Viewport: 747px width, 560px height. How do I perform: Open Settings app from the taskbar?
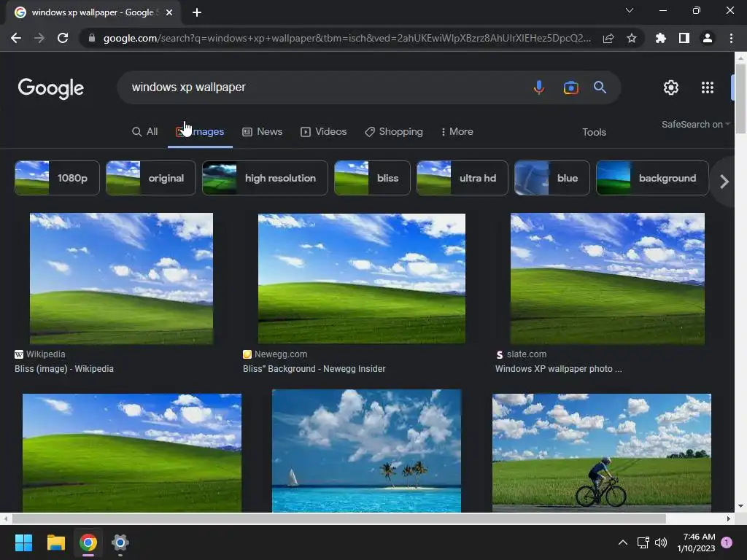point(120,542)
